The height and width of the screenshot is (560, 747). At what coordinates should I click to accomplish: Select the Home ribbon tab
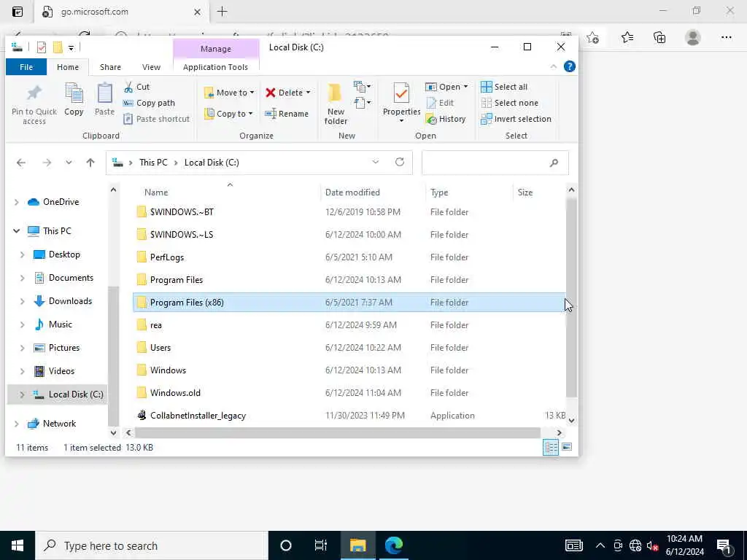point(68,67)
